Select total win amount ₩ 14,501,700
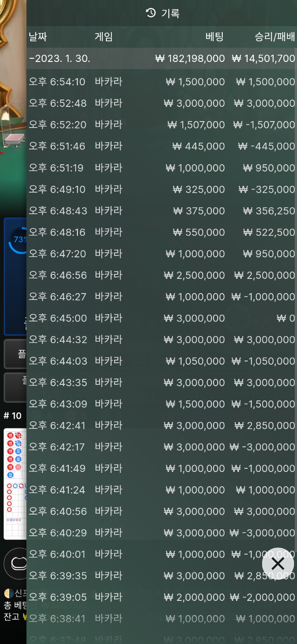This screenshot has width=297, height=644. pyautogui.click(x=264, y=58)
